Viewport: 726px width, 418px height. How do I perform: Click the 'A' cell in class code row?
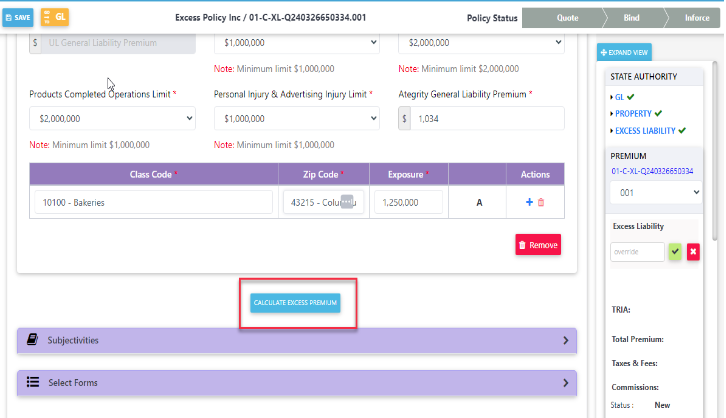479,202
